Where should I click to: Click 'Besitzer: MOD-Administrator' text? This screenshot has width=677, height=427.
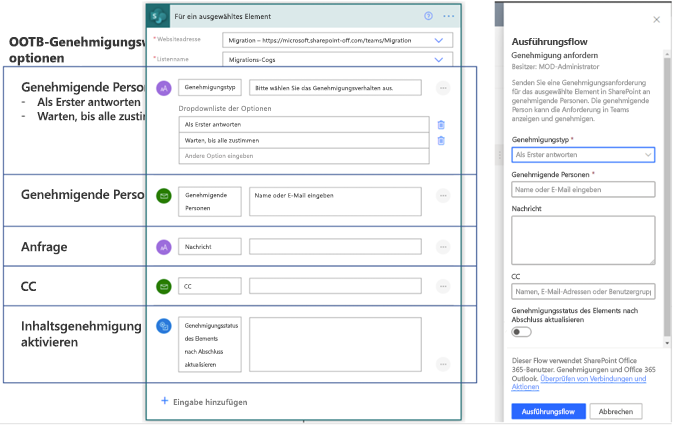tap(555, 66)
